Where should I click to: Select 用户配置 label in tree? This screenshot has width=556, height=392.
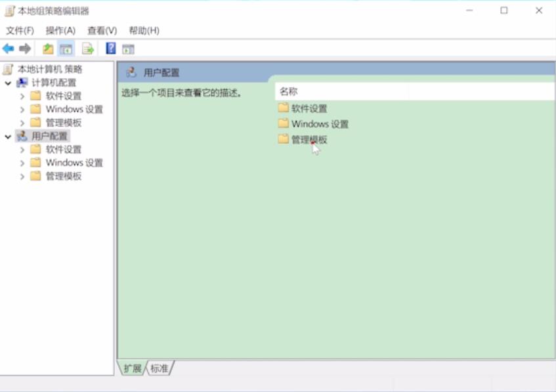coord(50,136)
